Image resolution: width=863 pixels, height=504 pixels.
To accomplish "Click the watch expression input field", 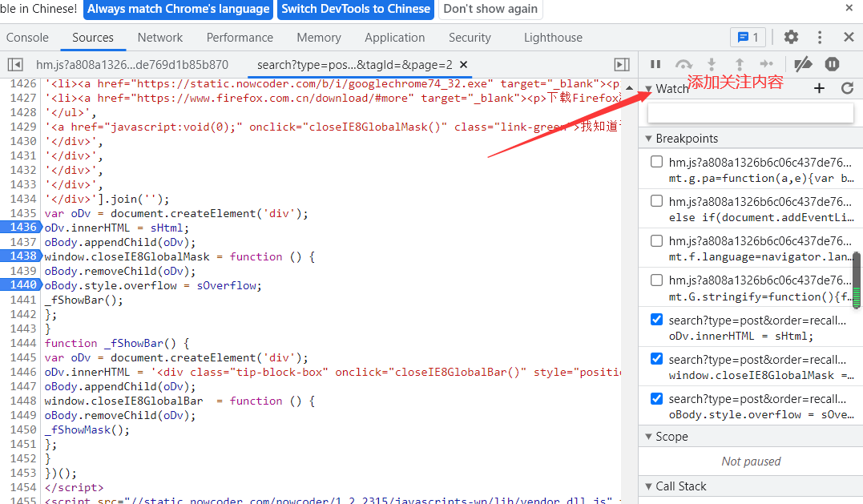I will point(750,113).
